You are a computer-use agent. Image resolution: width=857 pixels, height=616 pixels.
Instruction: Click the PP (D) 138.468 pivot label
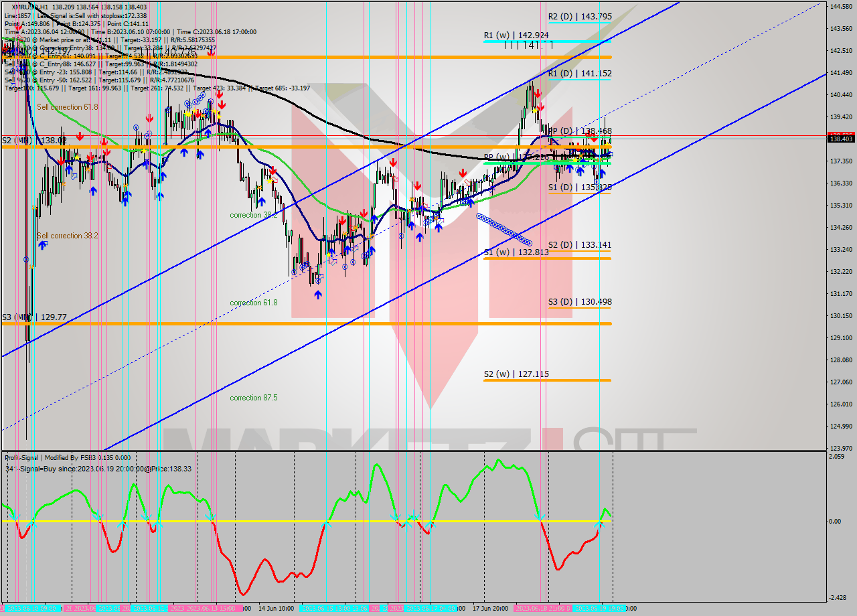coord(580,131)
